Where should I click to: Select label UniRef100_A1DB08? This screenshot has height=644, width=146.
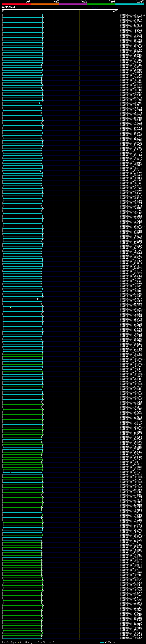131,145
